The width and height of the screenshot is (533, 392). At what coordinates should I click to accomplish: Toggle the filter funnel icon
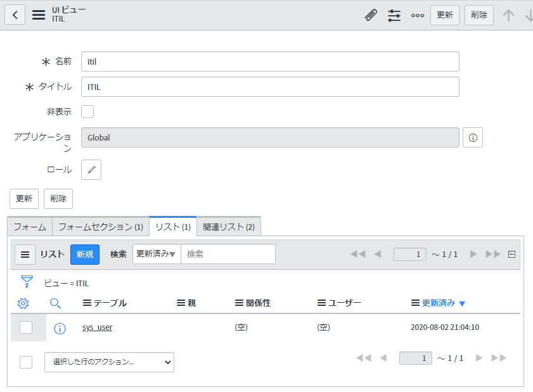click(27, 282)
